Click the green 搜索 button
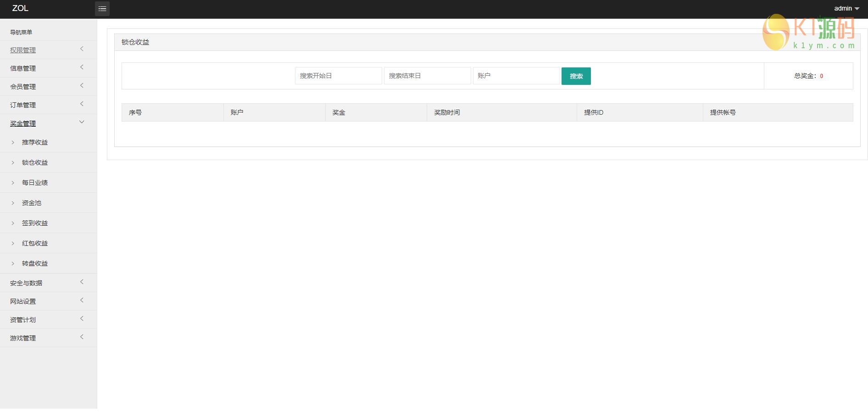Screen dimensions: 868x417 pyautogui.click(x=576, y=76)
